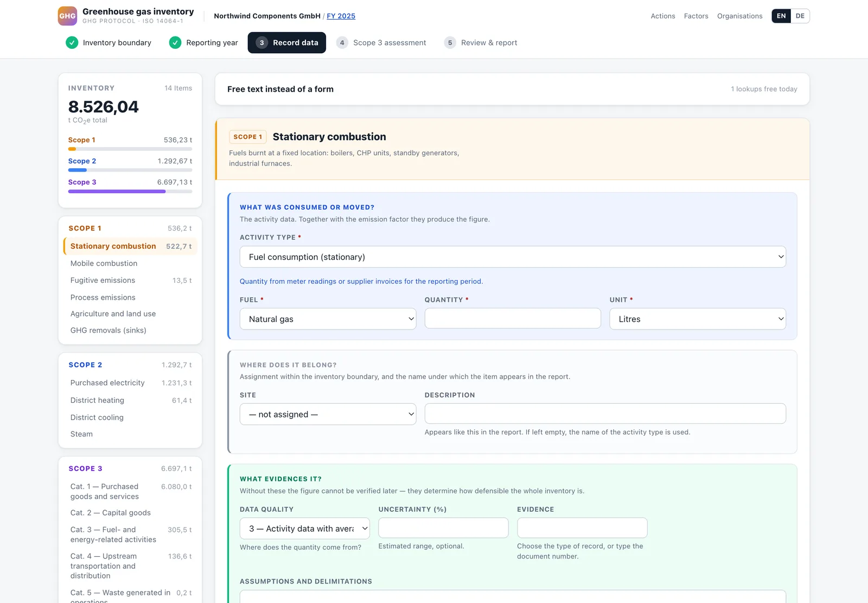Click the Inventory boundary checkmark icon

[x=72, y=42]
